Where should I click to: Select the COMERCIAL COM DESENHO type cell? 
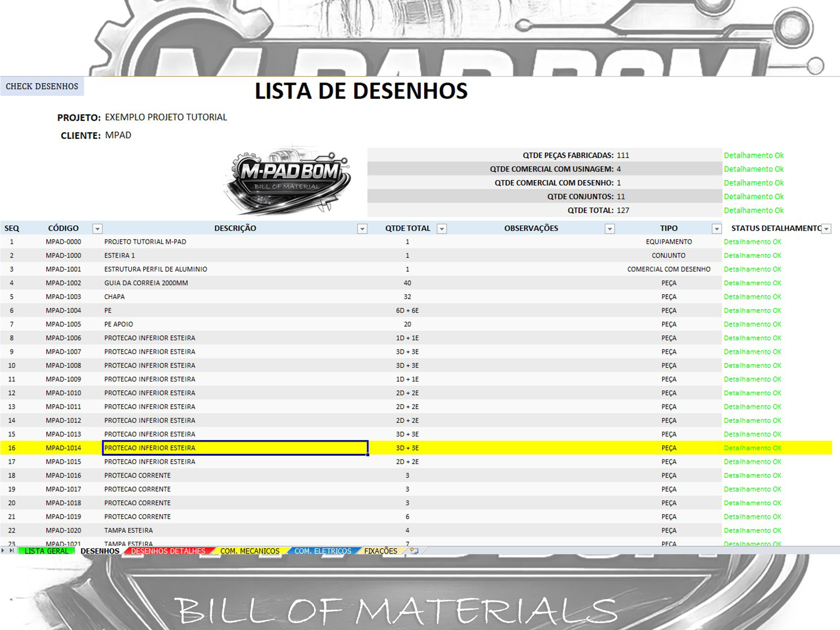pos(668,269)
